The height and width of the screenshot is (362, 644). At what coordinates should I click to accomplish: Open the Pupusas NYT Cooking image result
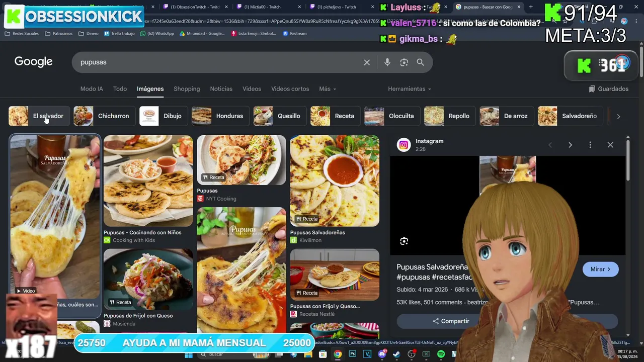coord(242,160)
